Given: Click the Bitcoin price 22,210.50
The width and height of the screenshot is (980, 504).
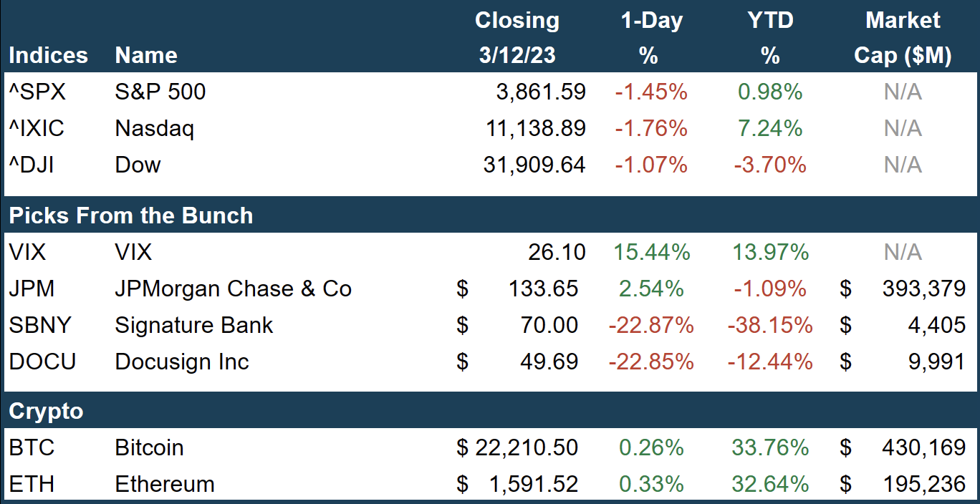Looking at the screenshot, I should (527, 448).
